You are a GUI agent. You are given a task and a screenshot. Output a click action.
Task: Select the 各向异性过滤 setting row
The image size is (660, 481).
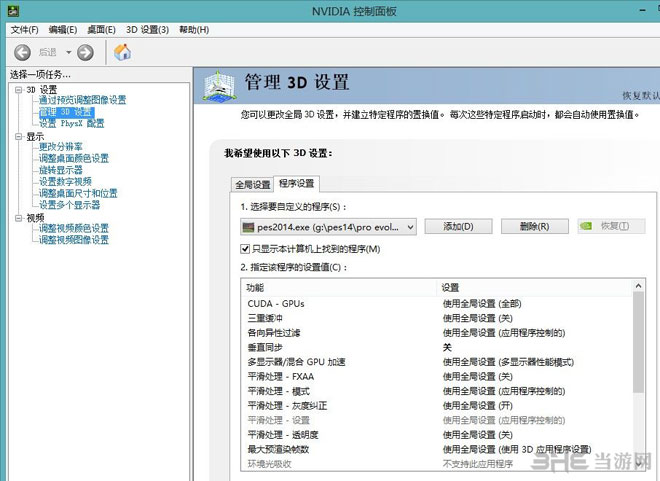(x=436, y=333)
